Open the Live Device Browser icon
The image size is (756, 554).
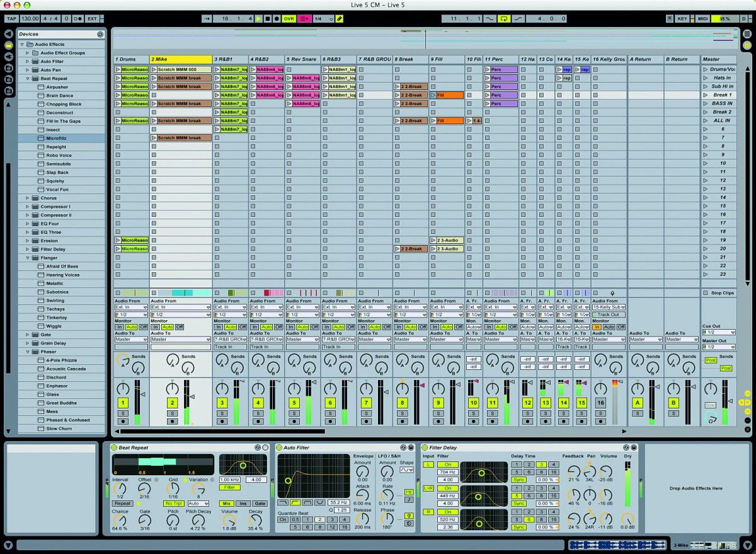pyautogui.click(x=9, y=45)
